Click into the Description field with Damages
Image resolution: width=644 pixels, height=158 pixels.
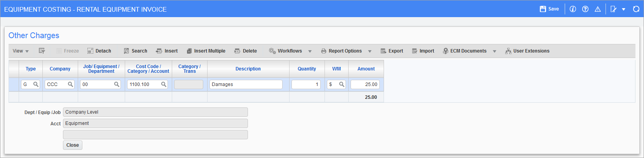click(x=246, y=84)
